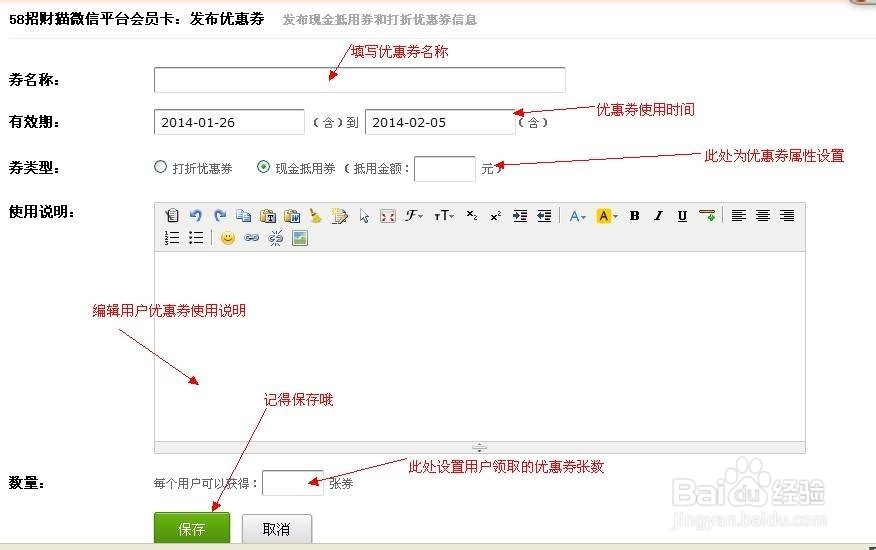This screenshot has width=876, height=550.
Task: Redo the last undone edit
Action: point(220,215)
